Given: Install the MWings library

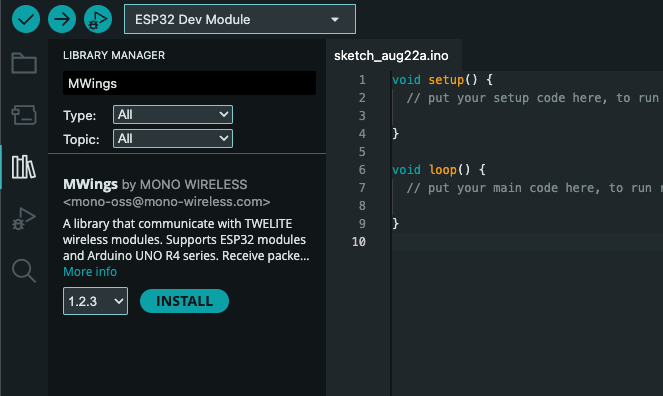Looking at the screenshot, I should click(x=184, y=301).
